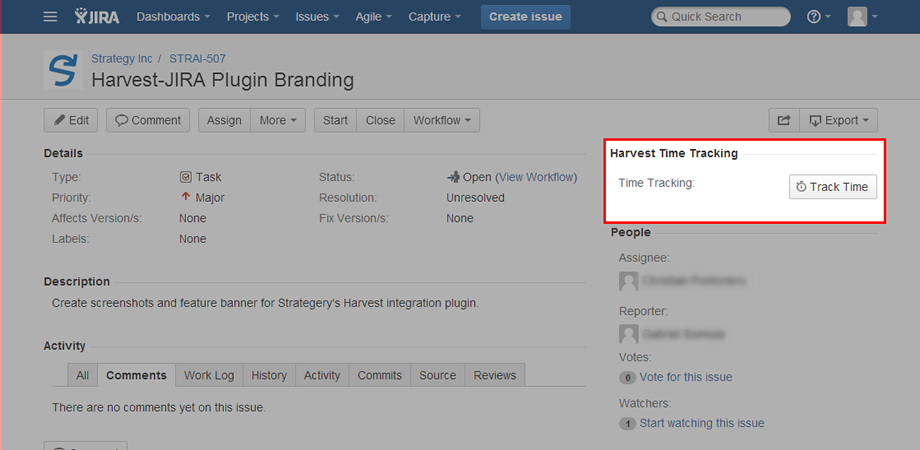Click the Major priority arrow icon

coord(185,197)
